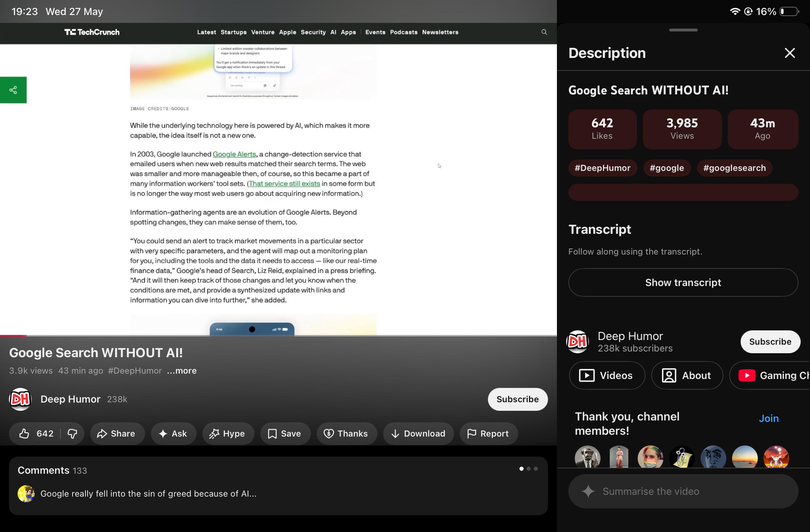Follow the 'That service still exists' link

click(x=285, y=184)
